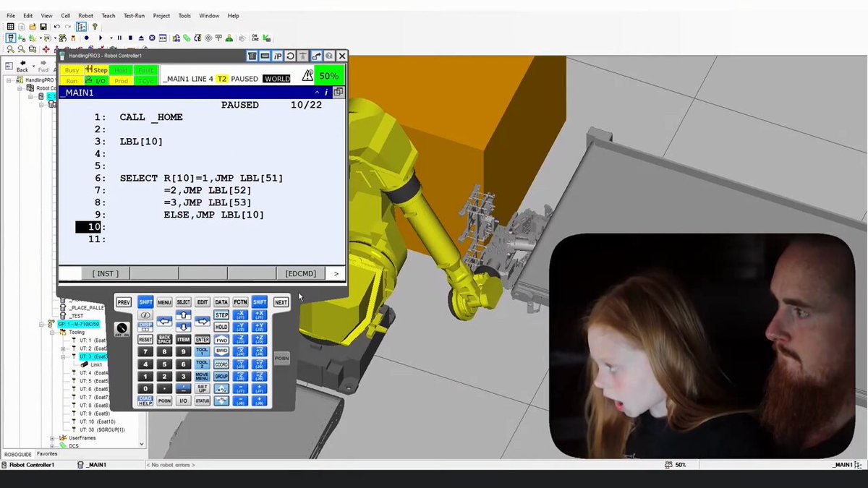
Task: Click the ENTER key on keypad
Action: 203,339
